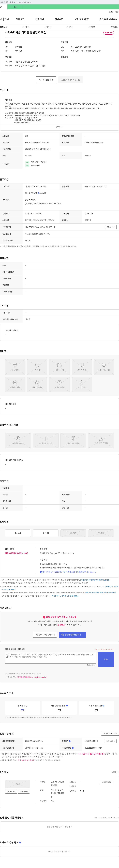Click the 주택자금 지원 benefit icon

[x=15, y=385]
